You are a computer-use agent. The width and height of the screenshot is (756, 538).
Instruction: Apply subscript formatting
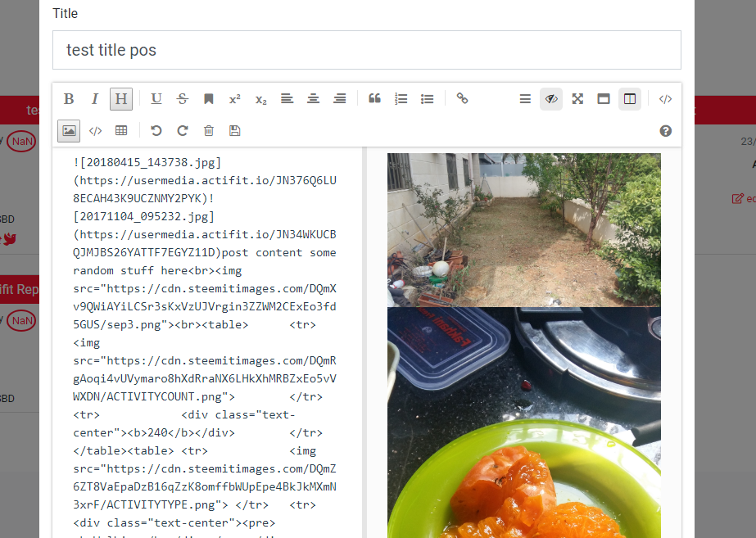pos(260,99)
